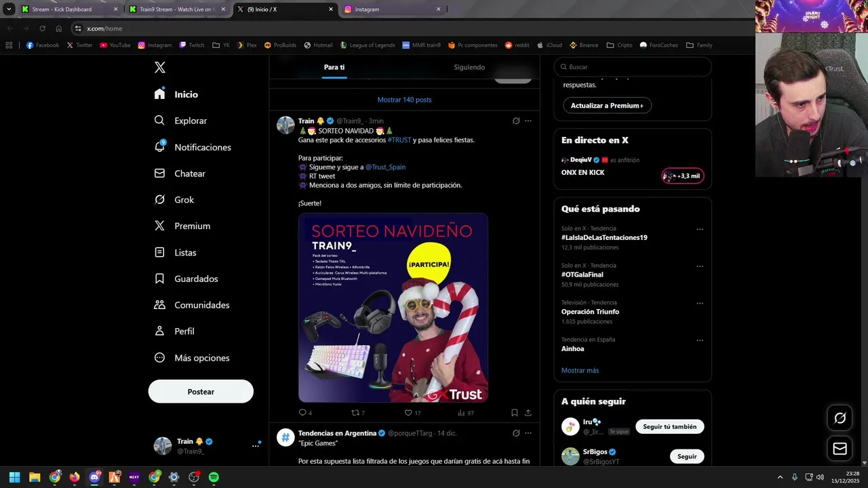This screenshot has width=868, height=488.
Task: Follow Iru with Seguir tú también
Action: pos(670,426)
